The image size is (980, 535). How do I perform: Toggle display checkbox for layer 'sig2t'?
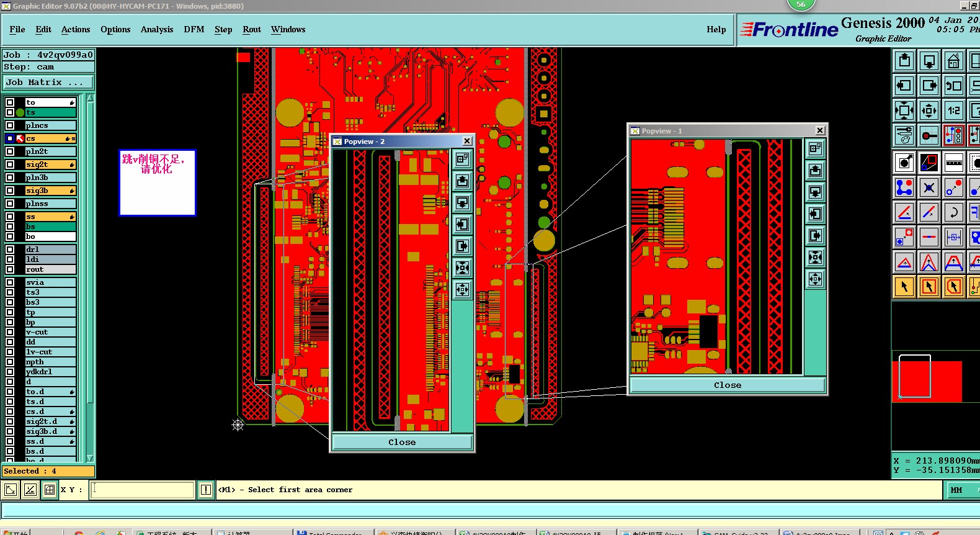point(10,164)
